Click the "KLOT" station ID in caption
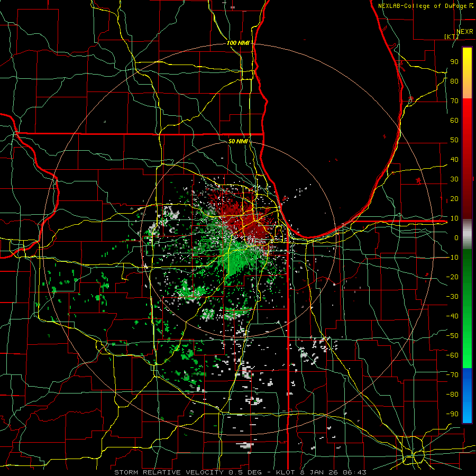476x476 pixels. (286, 472)
